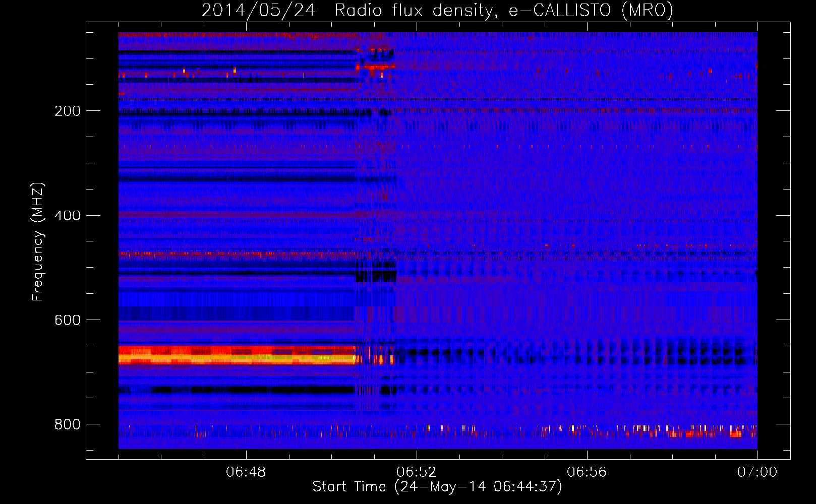Click the bright yellow-red emission band near 680 MHz
This screenshot has height=504, width=816.
[237, 355]
